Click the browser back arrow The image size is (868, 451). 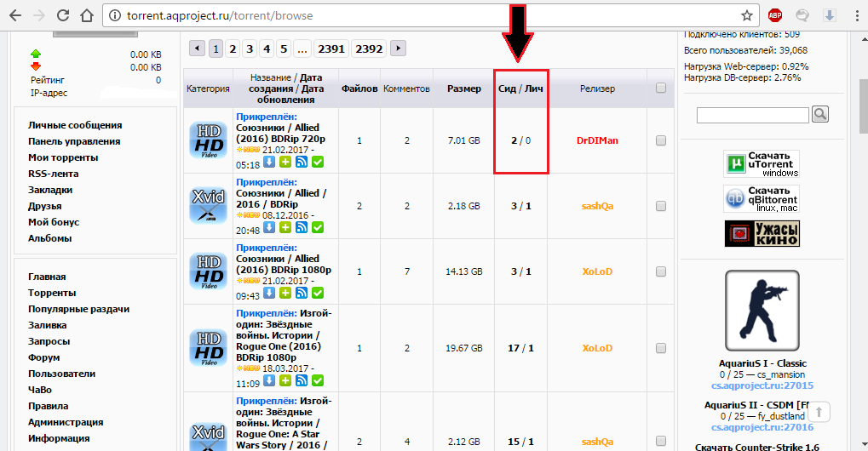[x=15, y=15]
